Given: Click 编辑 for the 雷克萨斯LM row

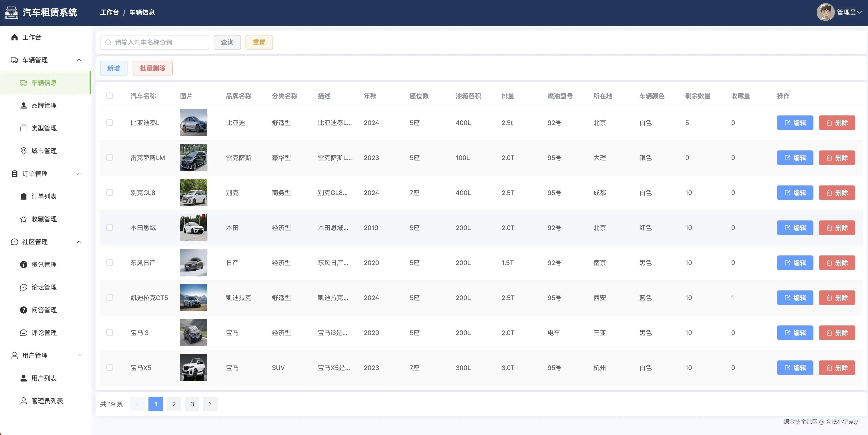Looking at the screenshot, I should 795,158.
